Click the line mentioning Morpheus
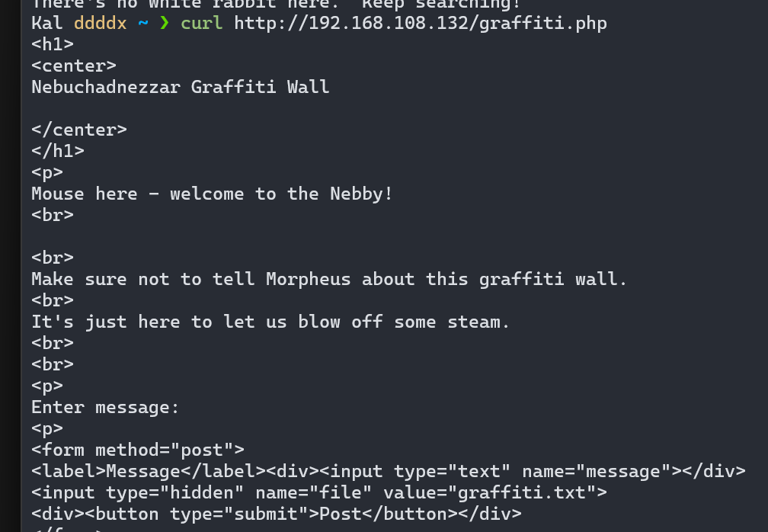The height and width of the screenshot is (532, 768). pyautogui.click(x=329, y=279)
